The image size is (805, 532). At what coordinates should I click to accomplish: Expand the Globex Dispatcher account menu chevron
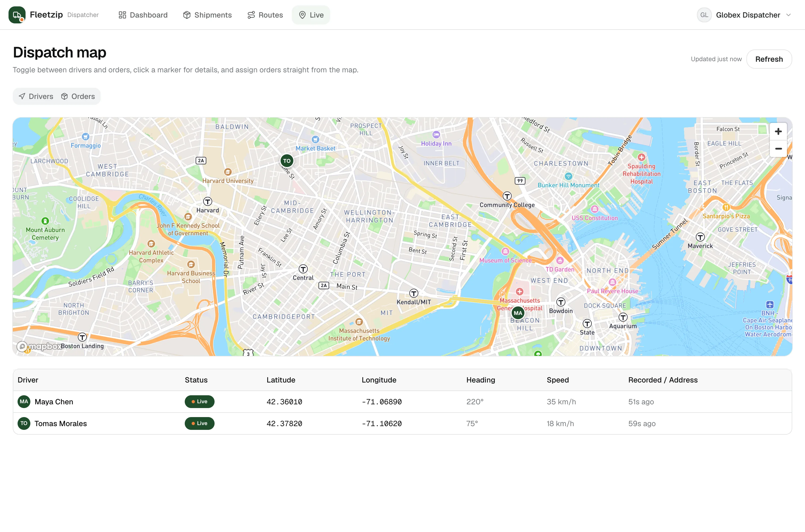[789, 15]
